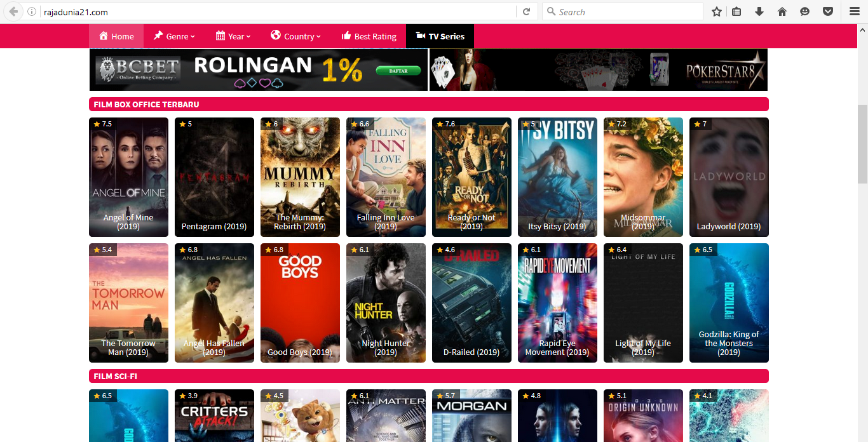The height and width of the screenshot is (442, 868).
Task: Click the browser Home icon
Action: (x=782, y=11)
